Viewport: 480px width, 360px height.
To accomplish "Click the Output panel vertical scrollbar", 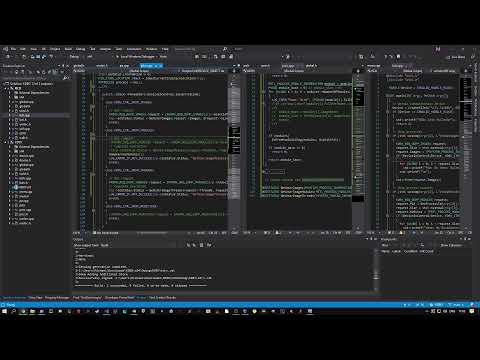I will click(376, 270).
